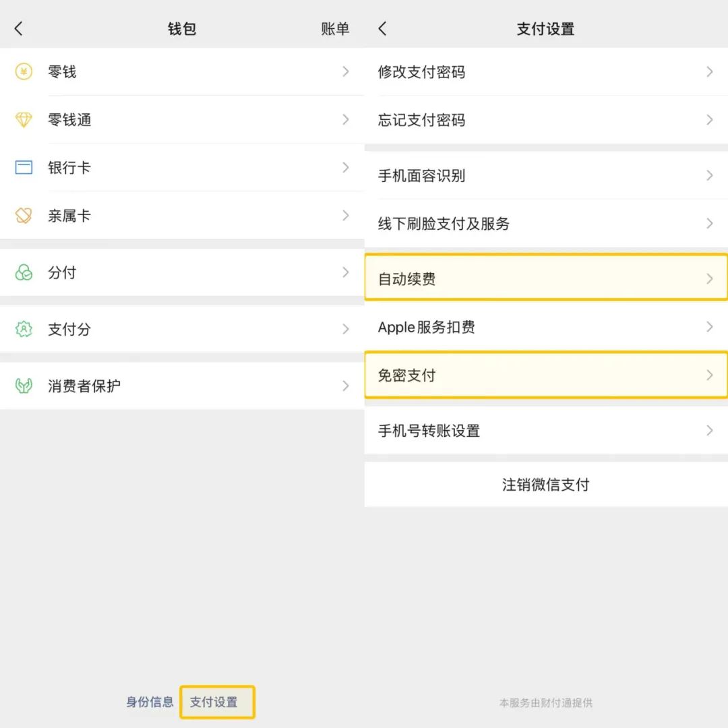Viewport: 728px width, 728px height.
Task: Select the 分付 green circles icon
Action: coord(24,273)
